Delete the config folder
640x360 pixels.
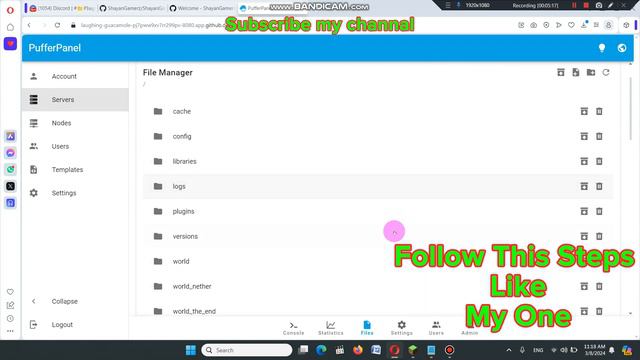point(599,136)
